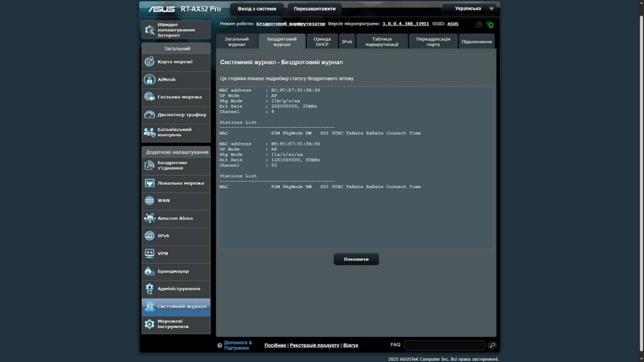Open the Amazon Alexa sidebar icon
Image resolution: width=644 pixels, height=362 pixels.
point(149,218)
